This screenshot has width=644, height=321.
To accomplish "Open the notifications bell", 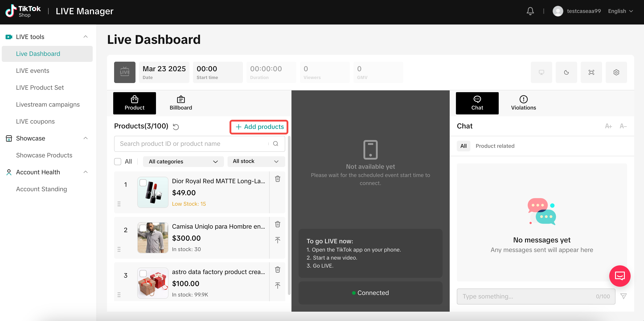I will pyautogui.click(x=530, y=11).
